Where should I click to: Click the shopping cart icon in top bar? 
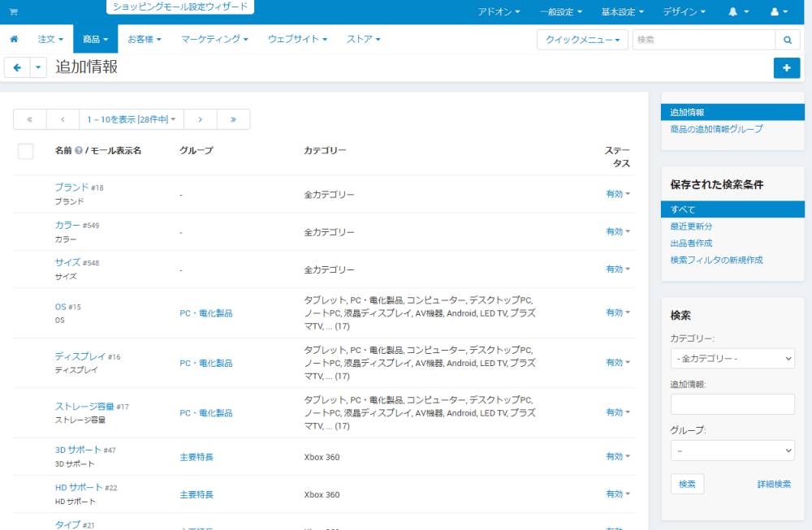13,12
